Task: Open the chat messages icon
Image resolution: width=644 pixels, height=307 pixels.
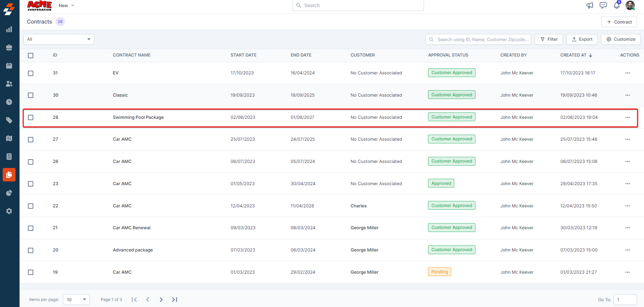Action: click(x=603, y=5)
